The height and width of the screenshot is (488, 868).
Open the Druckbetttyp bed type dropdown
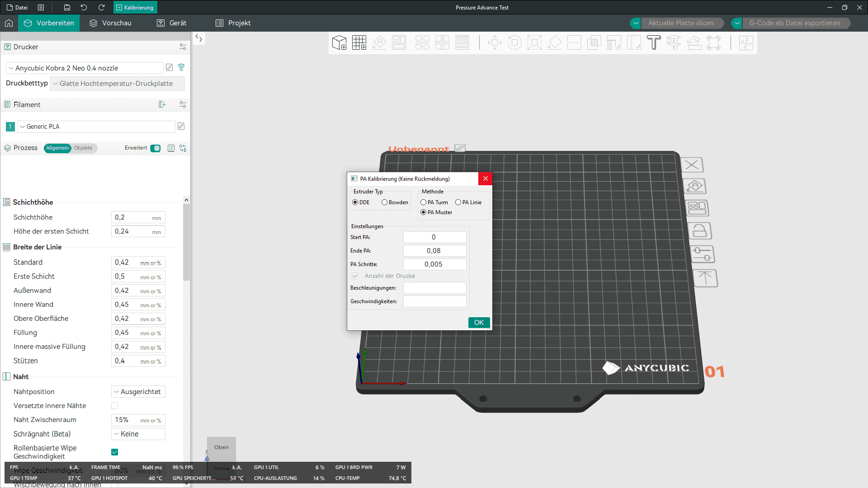click(x=117, y=84)
